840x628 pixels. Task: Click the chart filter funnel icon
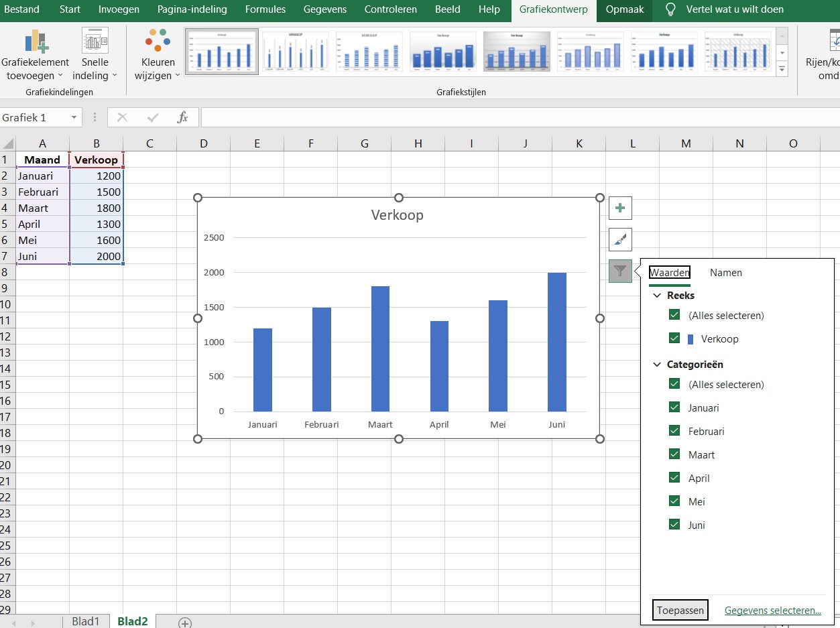619,271
